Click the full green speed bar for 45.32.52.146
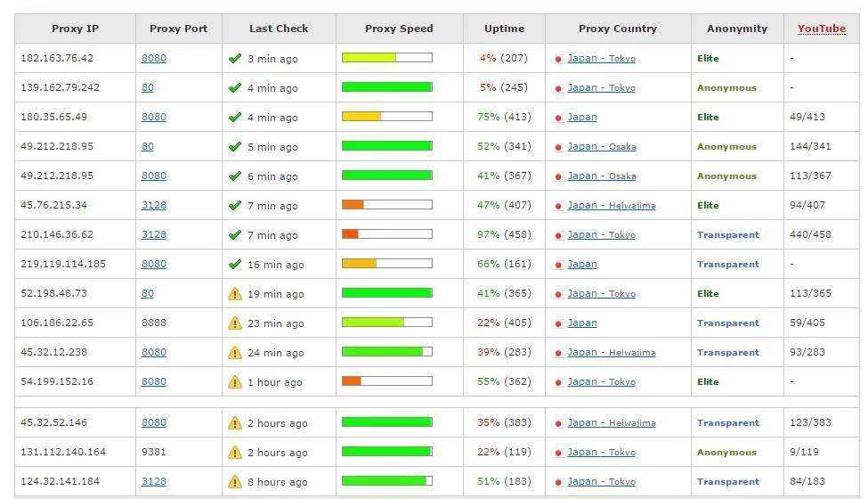Image resolution: width=868 pixels, height=499 pixels. coord(387,422)
